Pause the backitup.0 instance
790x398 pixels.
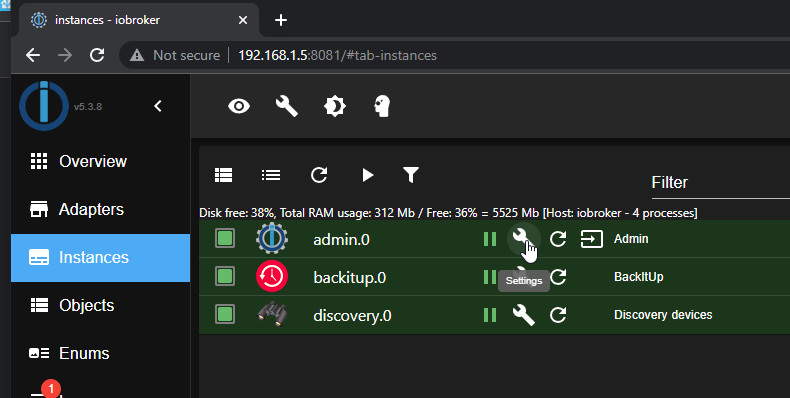[x=490, y=277]
